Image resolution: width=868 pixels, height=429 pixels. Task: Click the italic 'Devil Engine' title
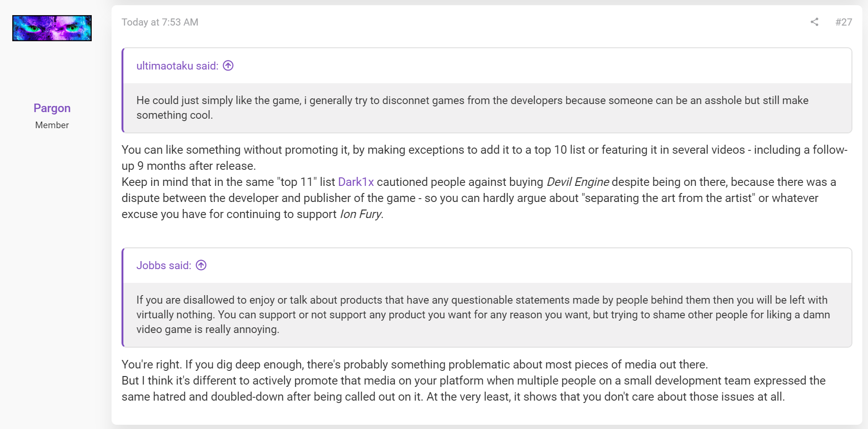[x=578, y=182]
